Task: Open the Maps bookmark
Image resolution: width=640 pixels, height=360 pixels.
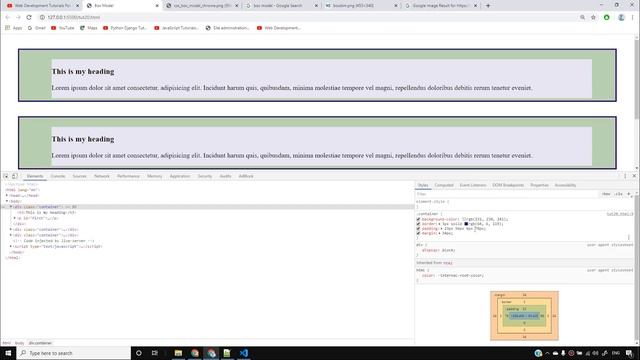Action: point(89,28)
